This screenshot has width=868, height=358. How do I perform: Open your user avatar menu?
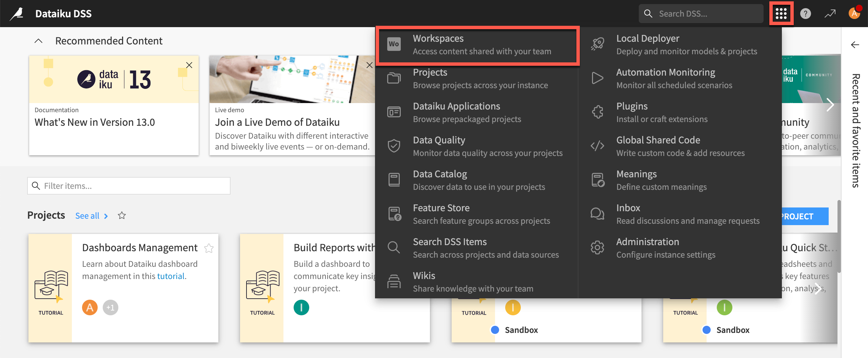(854, 14)
